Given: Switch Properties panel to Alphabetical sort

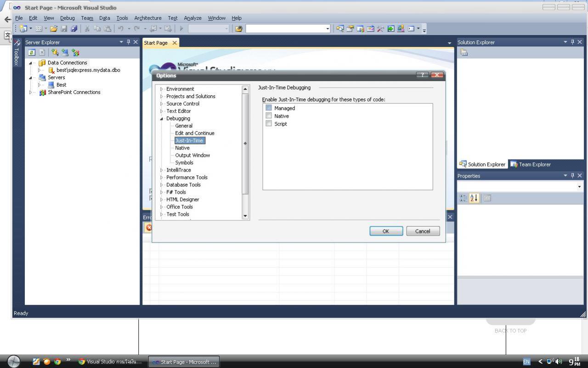Looking at the screenshot, I should point(474,198).
